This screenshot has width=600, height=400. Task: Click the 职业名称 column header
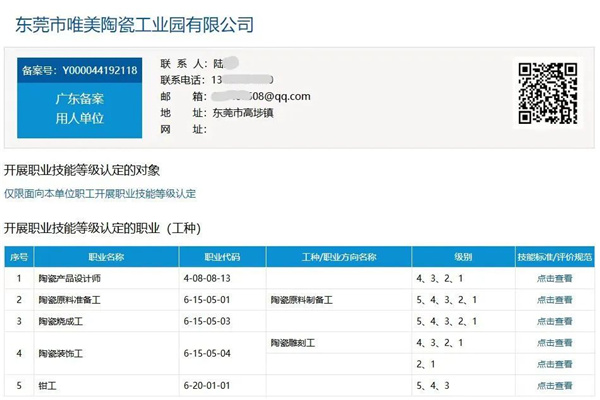pyautogui.click(x=106, y=257)
